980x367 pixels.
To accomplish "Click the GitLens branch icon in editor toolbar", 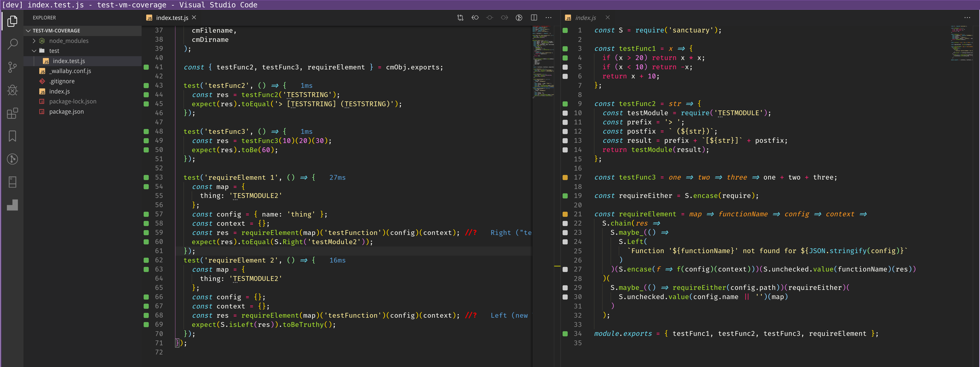I will tap(519, 18).
